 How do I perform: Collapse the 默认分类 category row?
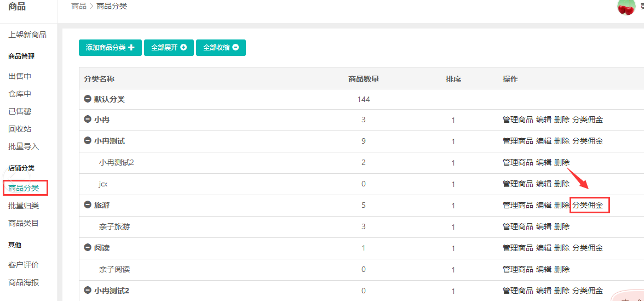[87, 99]
